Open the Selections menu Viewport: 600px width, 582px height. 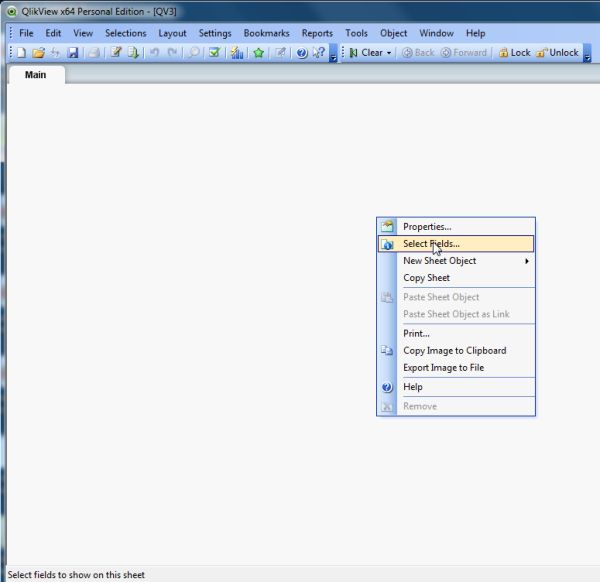pos(126,33)
